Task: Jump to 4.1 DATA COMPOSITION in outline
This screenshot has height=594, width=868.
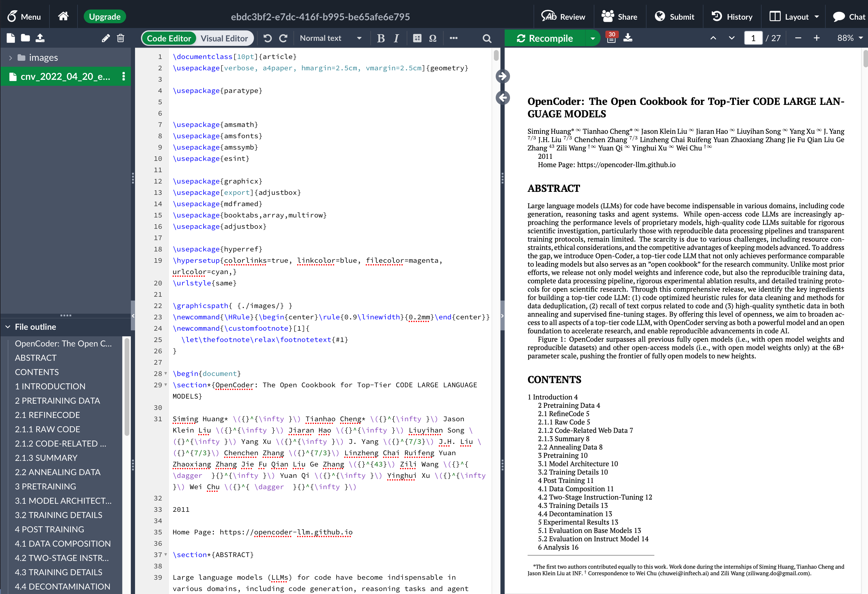Action: (63, 543)
